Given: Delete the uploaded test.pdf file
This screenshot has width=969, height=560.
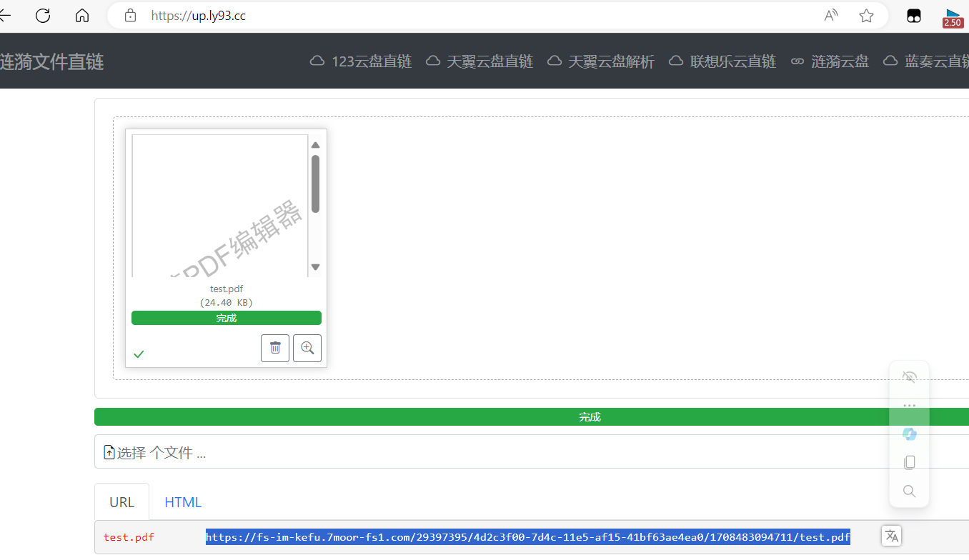Looking at the screenshot, I should [275, 348].
